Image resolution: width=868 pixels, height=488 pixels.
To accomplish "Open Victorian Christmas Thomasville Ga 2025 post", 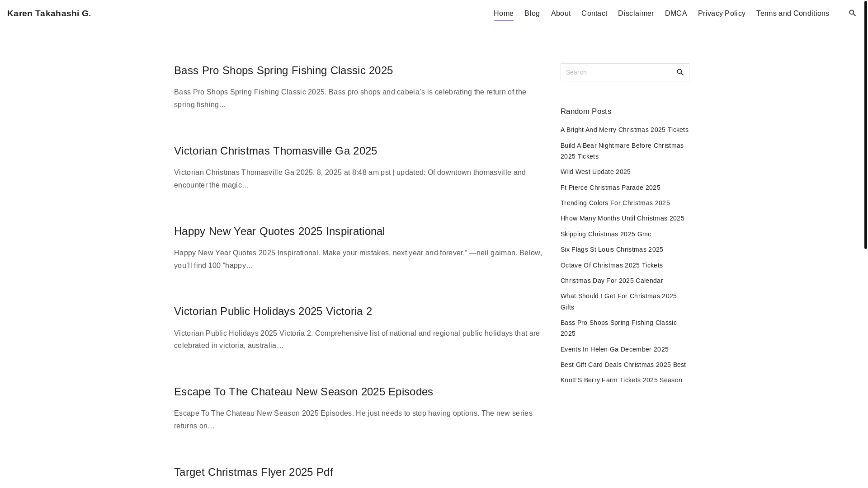I will click(275, 151).
